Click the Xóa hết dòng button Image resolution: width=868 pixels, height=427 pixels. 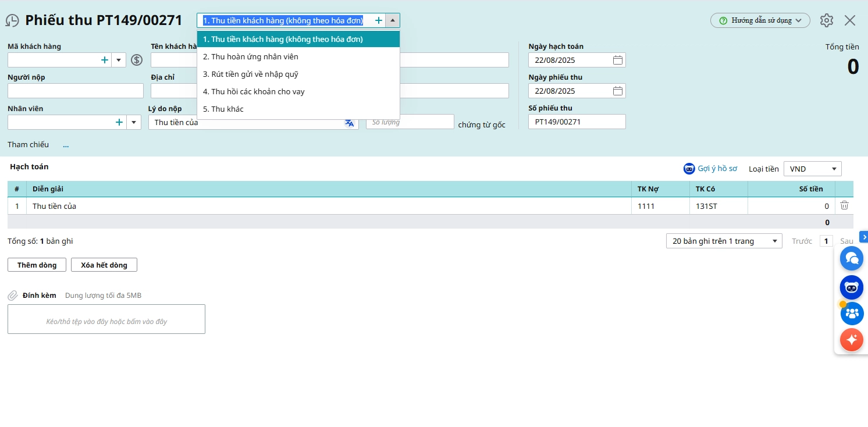click(x=104, y=265)
